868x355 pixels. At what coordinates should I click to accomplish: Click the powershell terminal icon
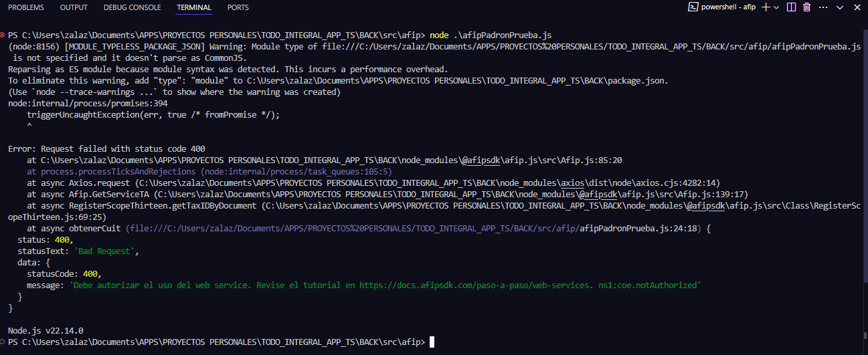[x=694, y=7]
